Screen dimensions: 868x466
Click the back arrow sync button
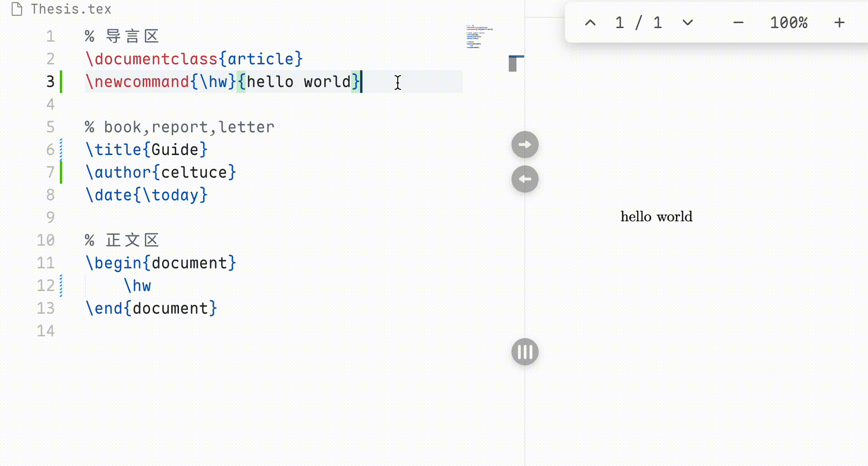(524, 179)
